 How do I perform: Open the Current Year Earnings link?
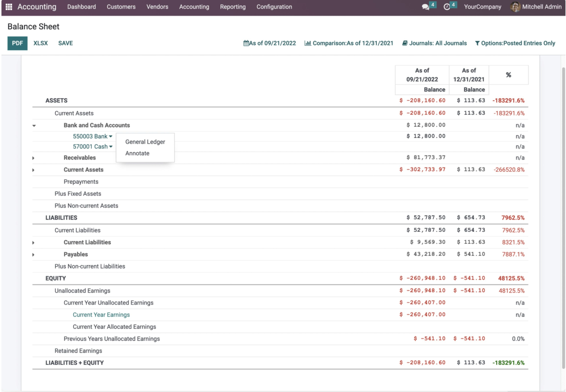point(101,315)
